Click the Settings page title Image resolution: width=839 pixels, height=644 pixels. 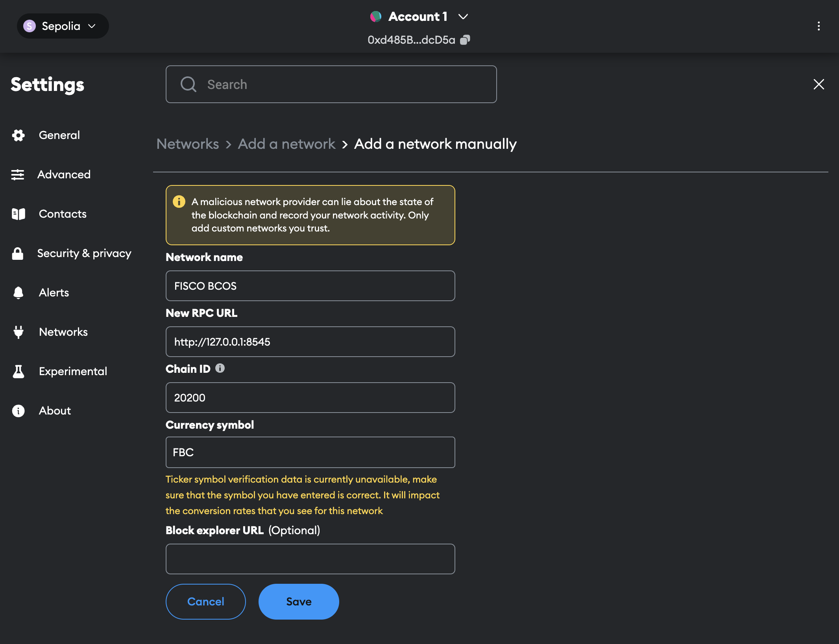(48, 84)
